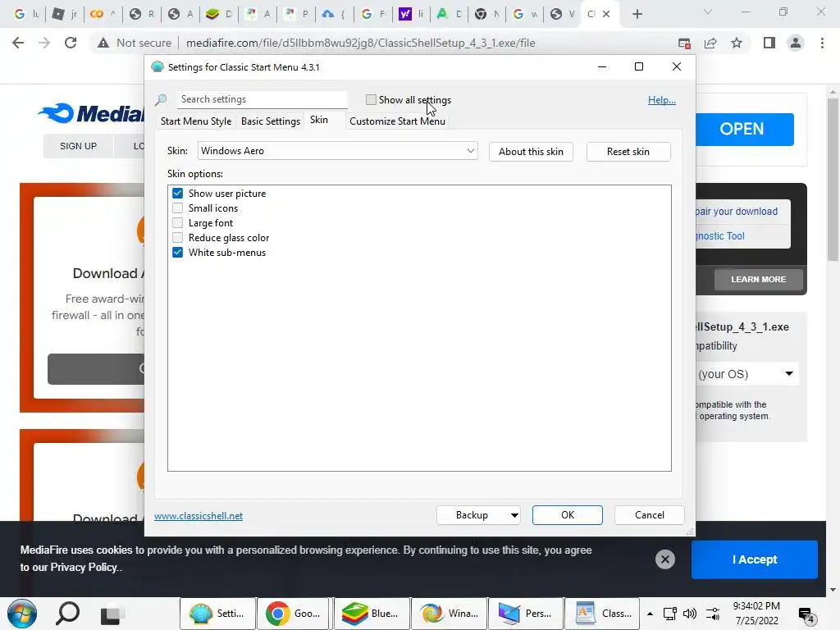Open a new Chrome tab with plus
The image size is (840, 630).
(x=637, y=14)
